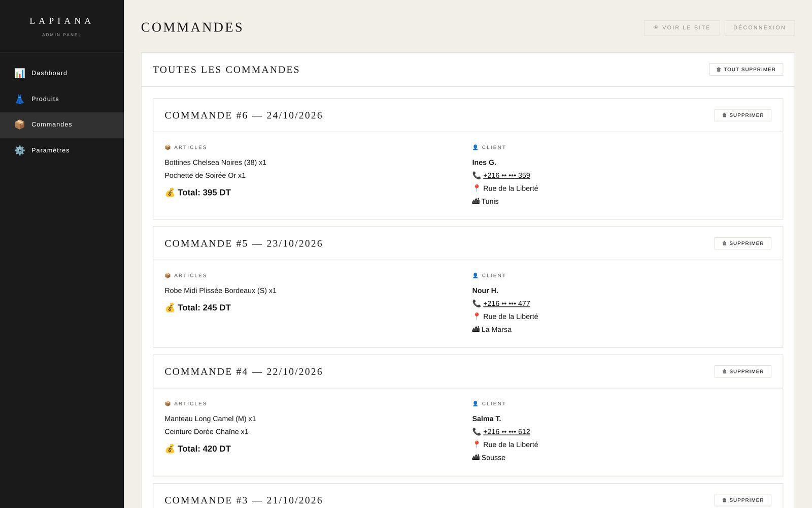Screen dimensions: 812x508
Task: Call the phone number ending in 359
Action: coord(506,175)
